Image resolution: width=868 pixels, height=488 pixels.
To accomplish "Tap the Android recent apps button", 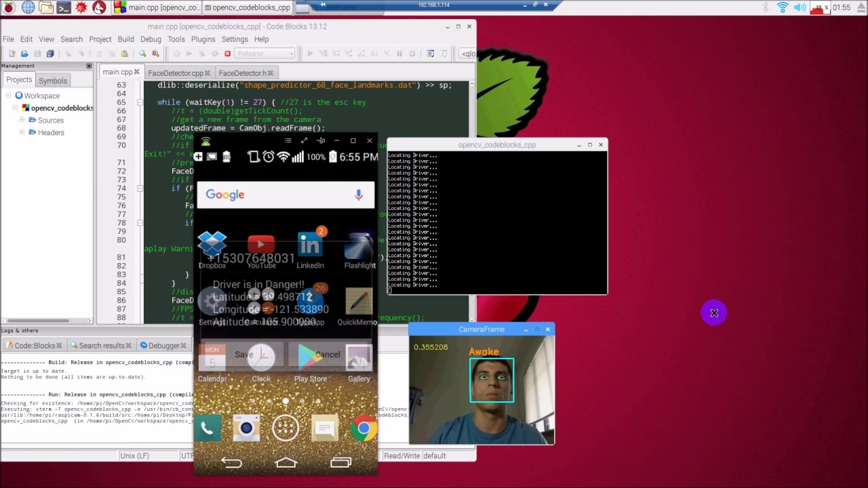I will pos(340,463).
